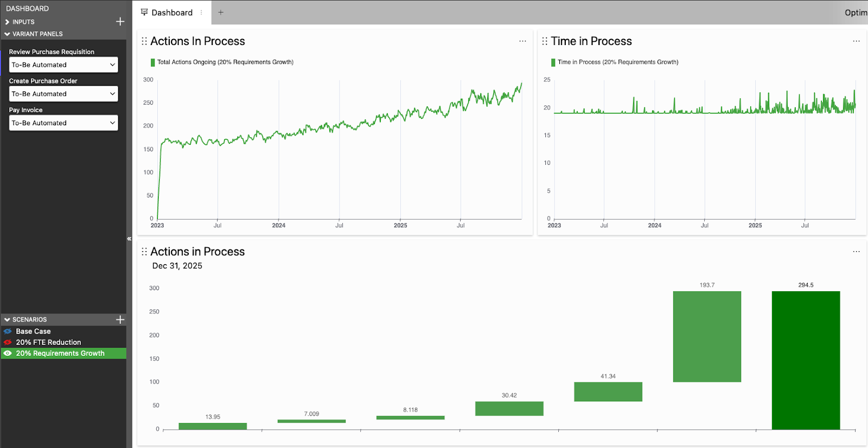
Task: Open the Create Purchase Order dropdown
Action: (x=63, y=94)
